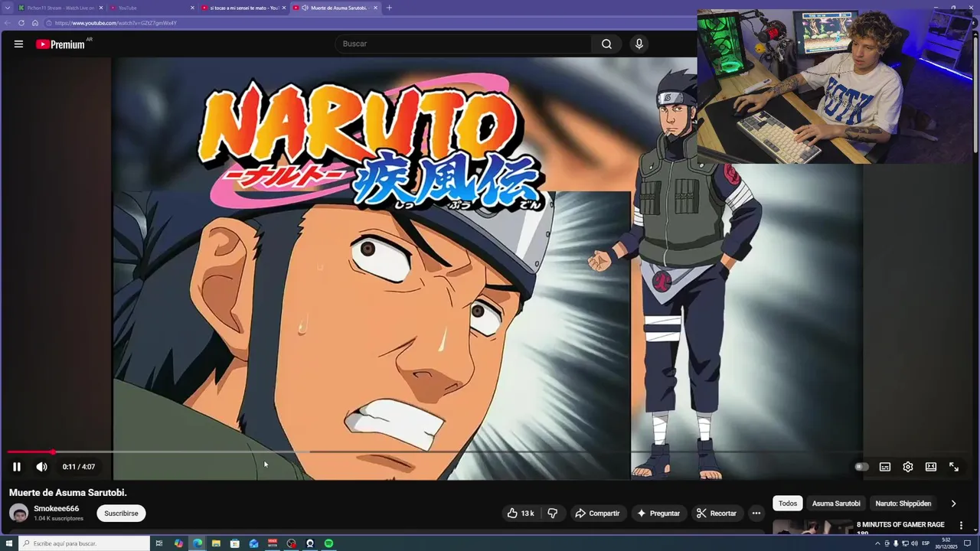Open the Compartir share dialog

pos(597,514)
